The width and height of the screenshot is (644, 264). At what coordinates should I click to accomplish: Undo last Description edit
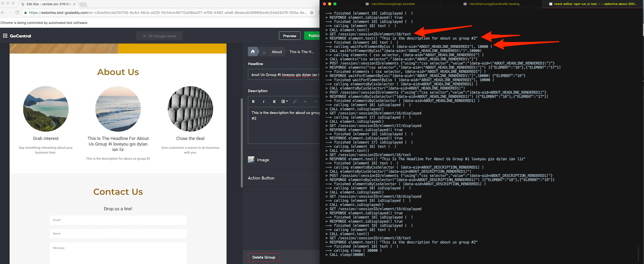305,101
